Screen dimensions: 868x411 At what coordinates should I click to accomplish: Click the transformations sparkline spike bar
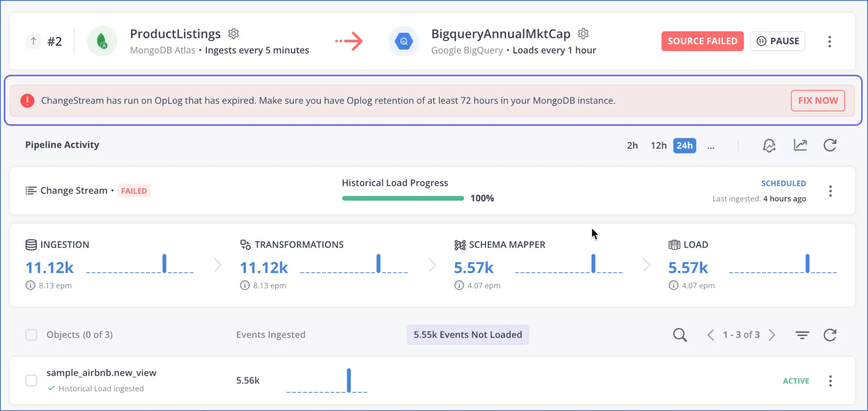click(378, 263)
